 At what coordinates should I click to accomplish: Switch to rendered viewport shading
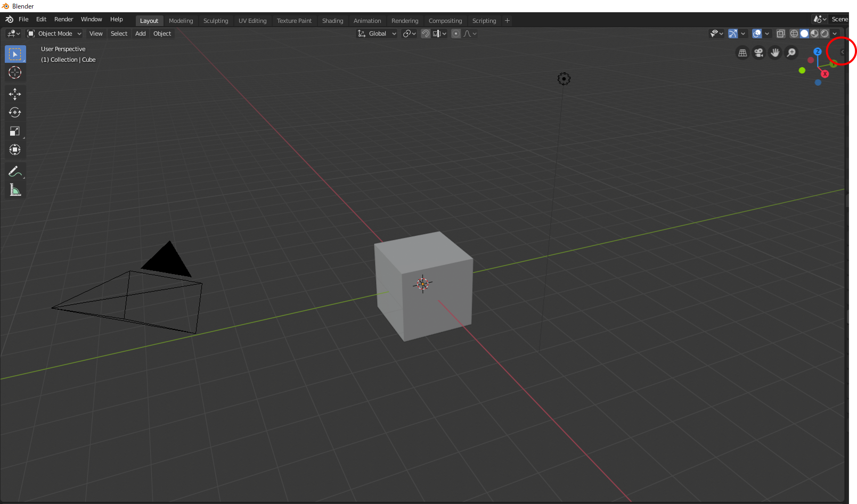[x=825, y=34]
